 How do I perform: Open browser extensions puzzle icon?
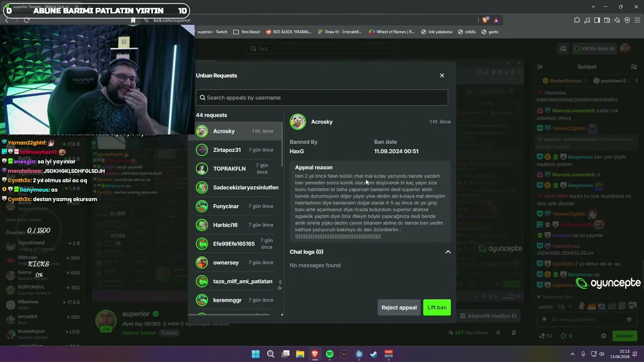point(577,20)
